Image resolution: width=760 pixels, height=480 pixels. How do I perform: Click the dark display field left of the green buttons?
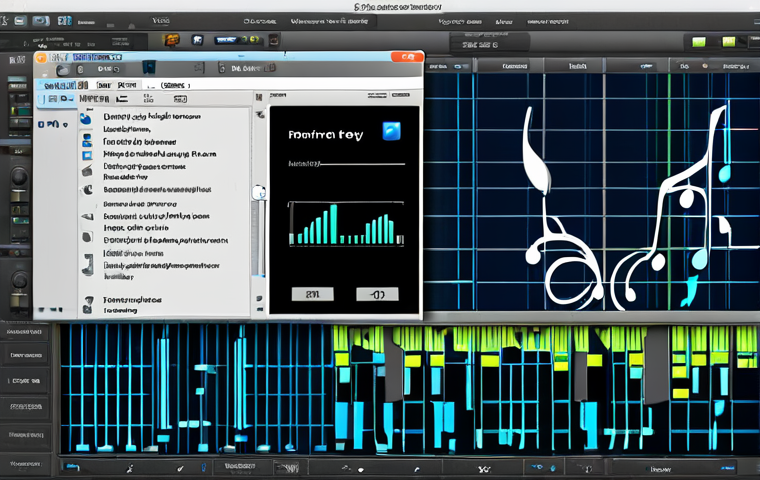tap(489, 43)
